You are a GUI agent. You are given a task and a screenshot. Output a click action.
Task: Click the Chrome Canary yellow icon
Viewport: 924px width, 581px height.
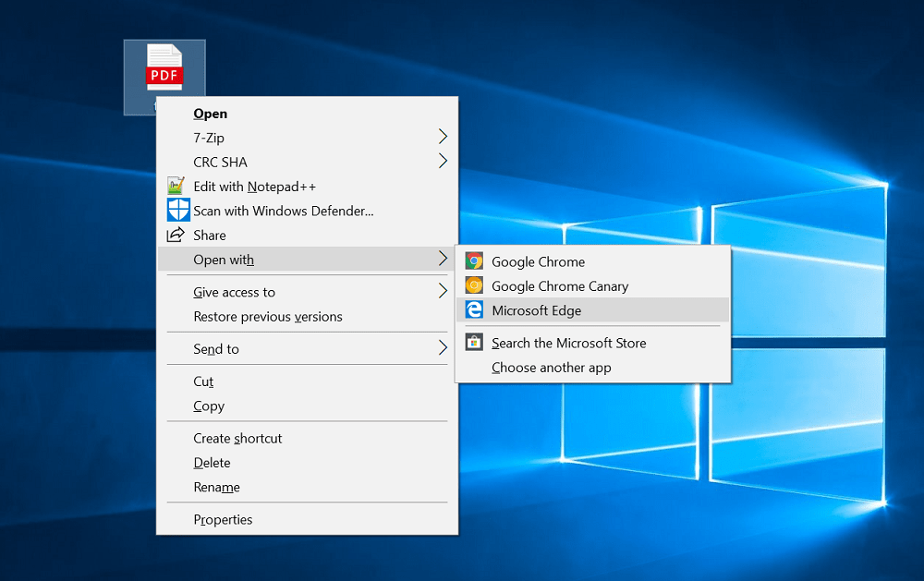[x=474, y=285]
